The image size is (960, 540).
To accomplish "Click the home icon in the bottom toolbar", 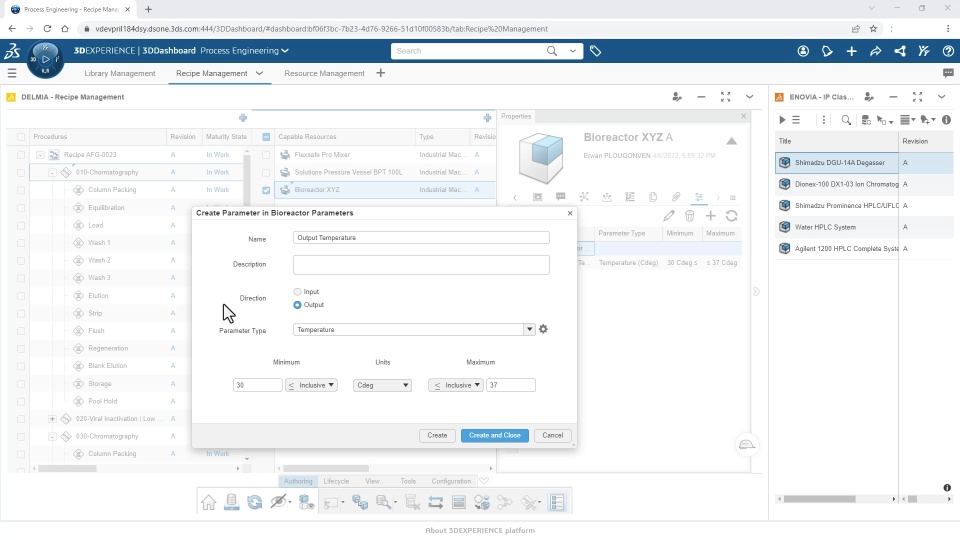I will 209,503.
